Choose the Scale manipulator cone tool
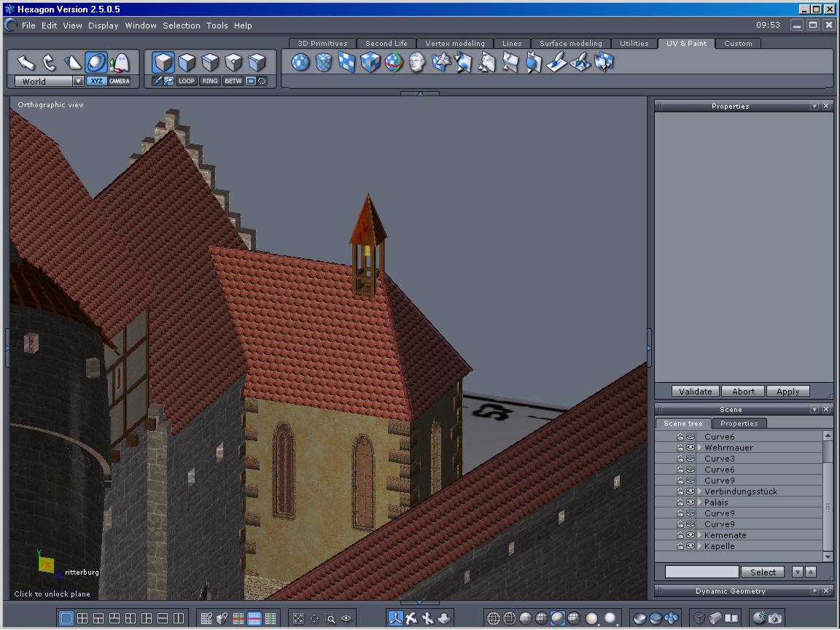Image resolution: width=840 pixels, height=630 pixels. (72, 63)
